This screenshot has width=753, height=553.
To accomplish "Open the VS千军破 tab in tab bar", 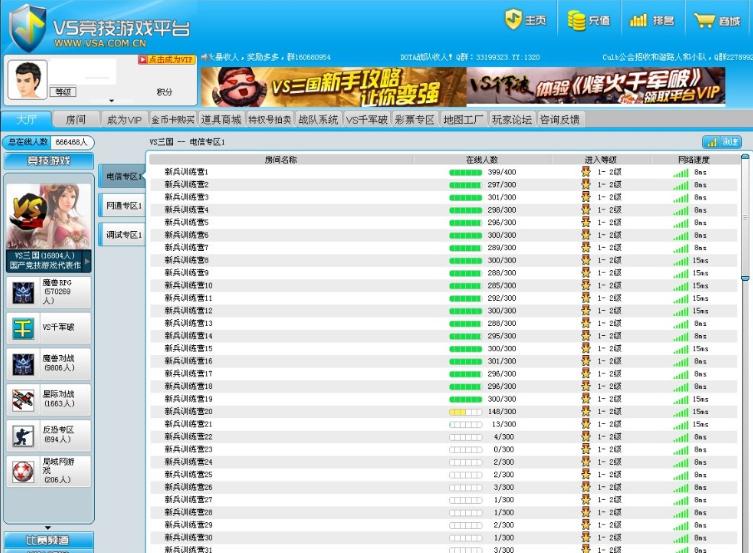I will (367, 120).
